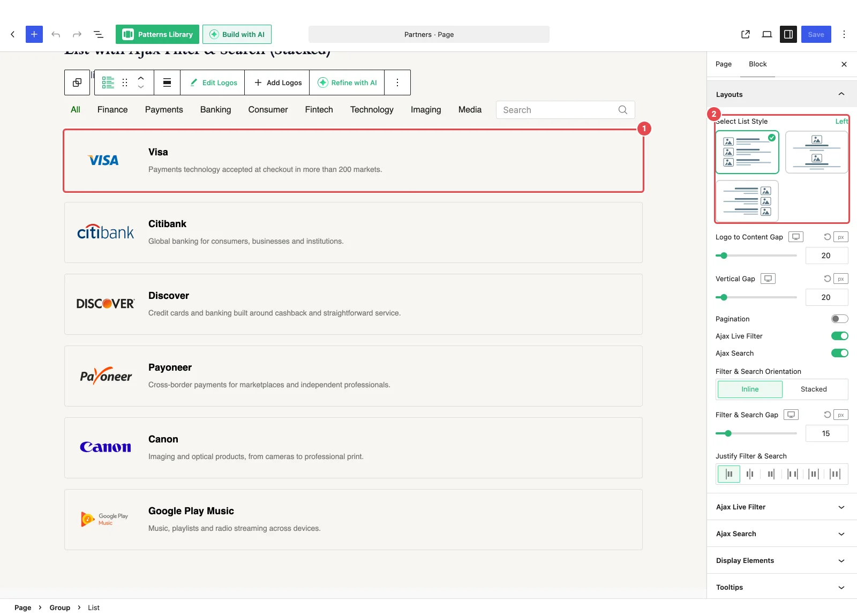Select the parent block icon in block toolbar

(77, 82)
